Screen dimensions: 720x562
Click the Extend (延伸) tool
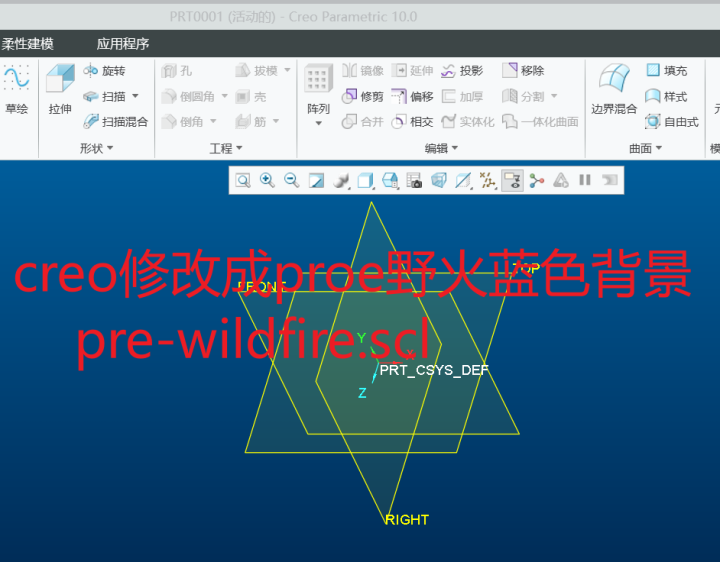click(x=412, y=71)
